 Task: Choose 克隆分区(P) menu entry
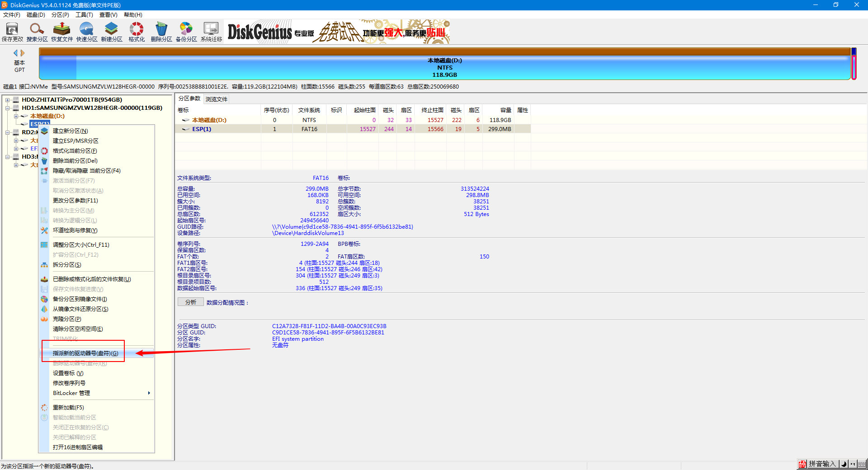(x=96, y=319)
